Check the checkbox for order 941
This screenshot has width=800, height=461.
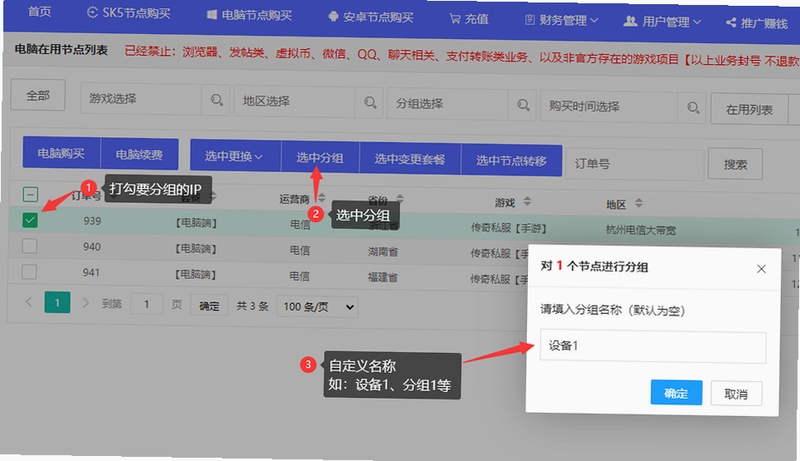(x=29, y=271)
